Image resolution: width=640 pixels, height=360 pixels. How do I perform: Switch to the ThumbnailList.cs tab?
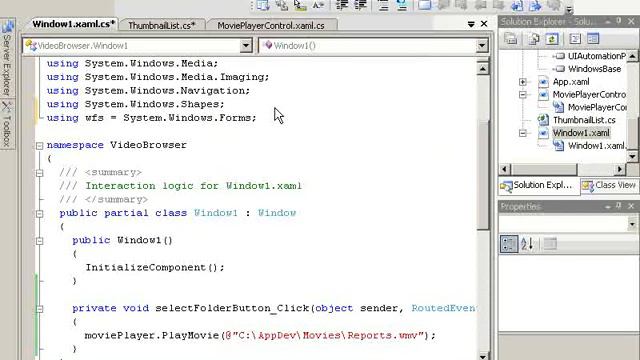coord(162,25)
